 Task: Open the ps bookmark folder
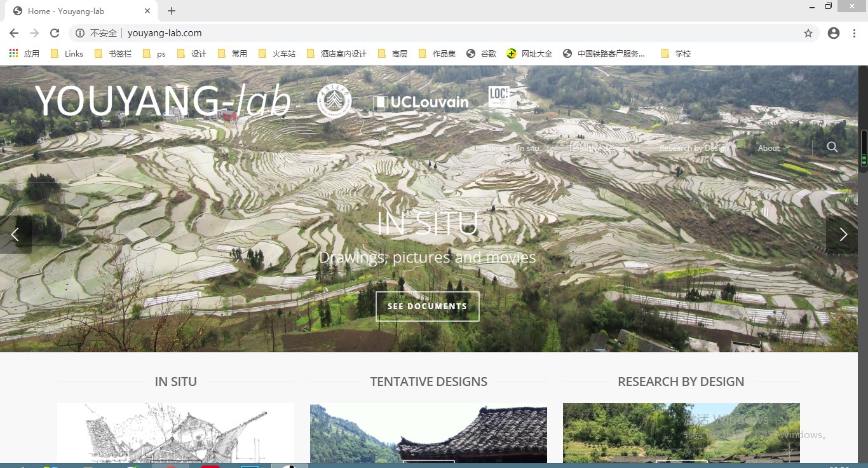pos(154,54)
